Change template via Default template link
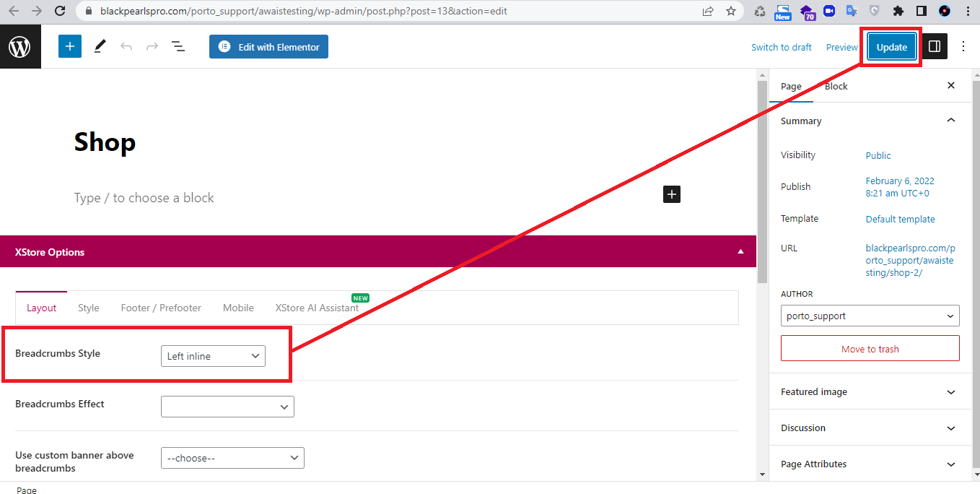980x494 pixels. click(900, 219)
